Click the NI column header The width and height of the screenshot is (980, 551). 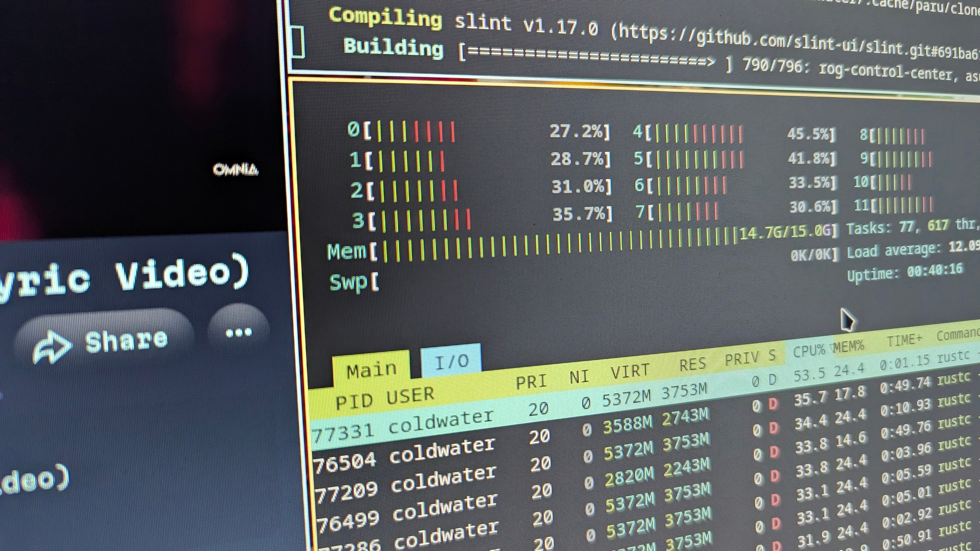click(x=579, y=377)
